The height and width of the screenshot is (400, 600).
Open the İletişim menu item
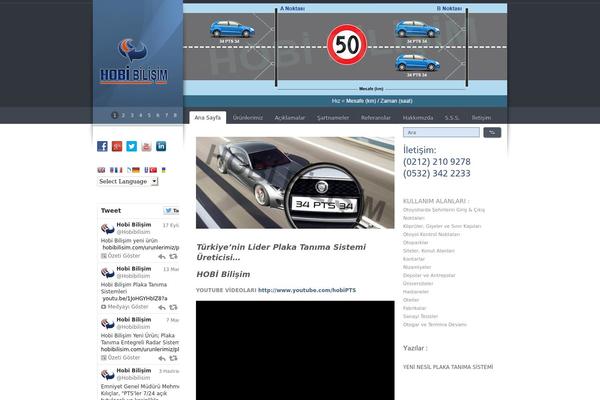point(481,118)
